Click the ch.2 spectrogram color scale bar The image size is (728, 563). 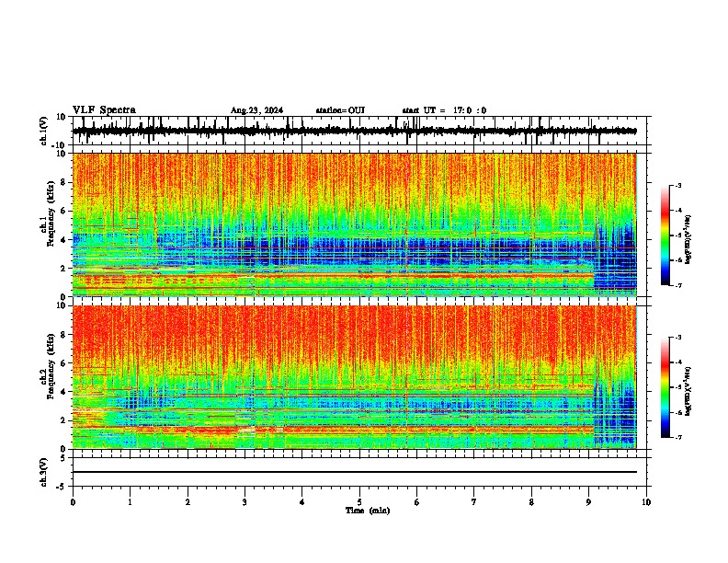tap(665, 387)
